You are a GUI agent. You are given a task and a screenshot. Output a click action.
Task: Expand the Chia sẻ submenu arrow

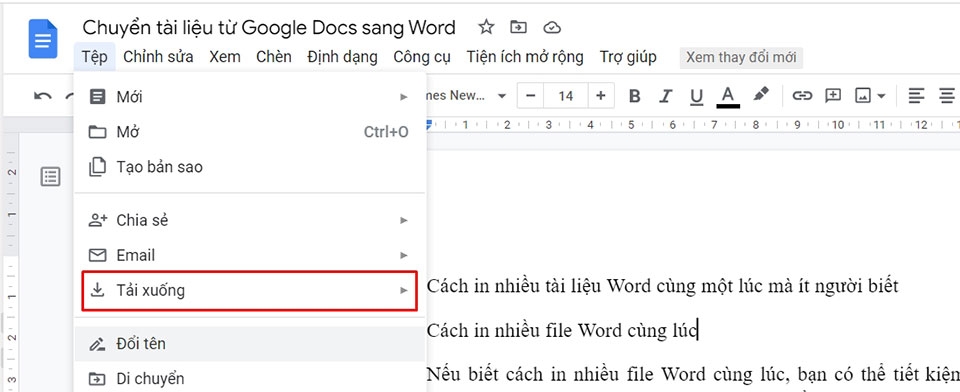[403, 220]
